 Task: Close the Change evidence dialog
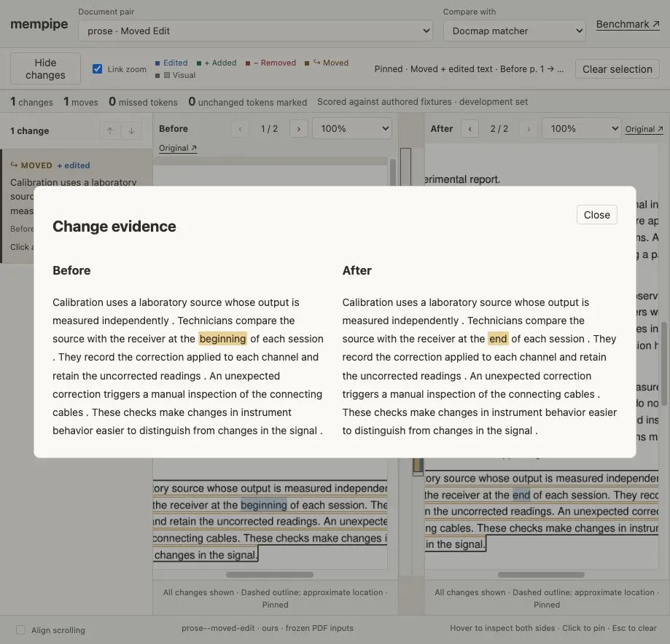[x=596, y=215]
